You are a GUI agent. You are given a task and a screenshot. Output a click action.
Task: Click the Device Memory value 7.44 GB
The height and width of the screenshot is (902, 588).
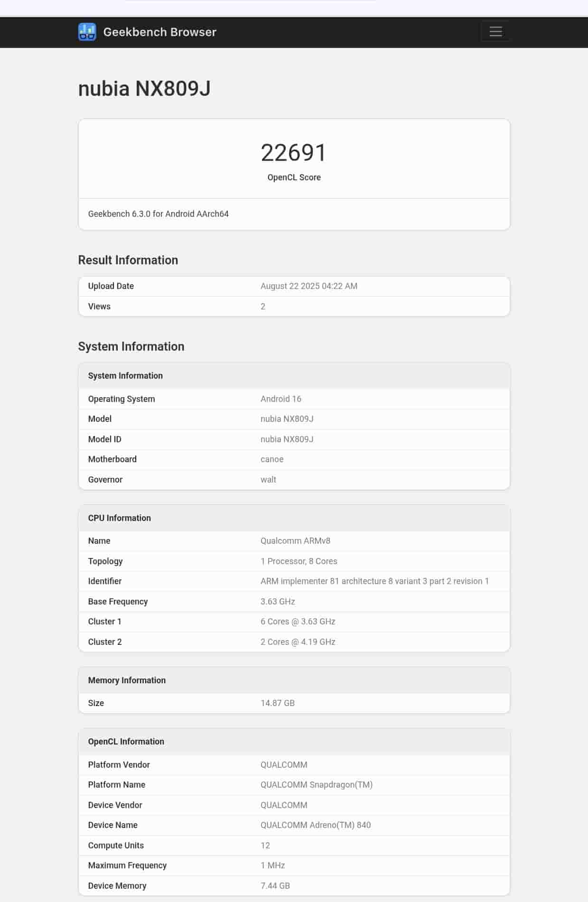click(275, 886)
